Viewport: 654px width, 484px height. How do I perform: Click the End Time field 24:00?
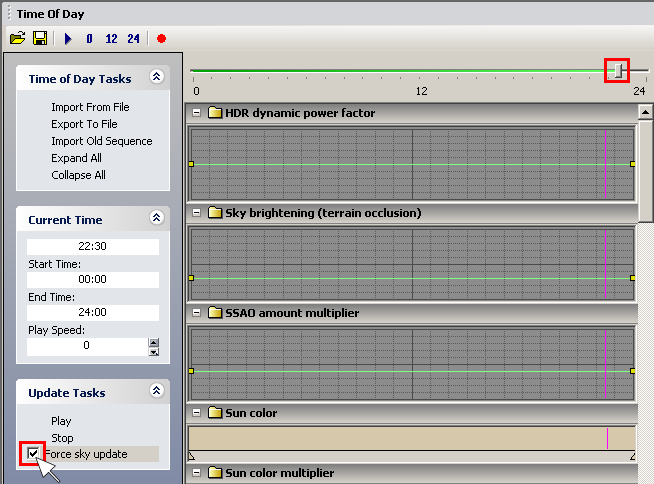pyautogui.click(x=93, y=312)
